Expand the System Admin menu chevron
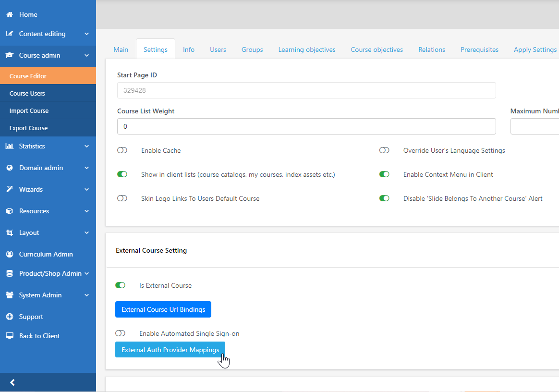Screen dimensions: 559x392 point(86,295)
